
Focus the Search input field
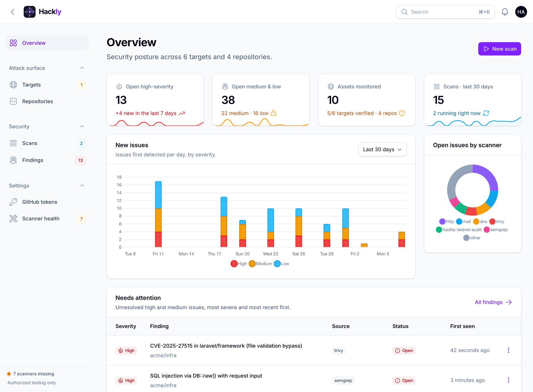point(445,12)
